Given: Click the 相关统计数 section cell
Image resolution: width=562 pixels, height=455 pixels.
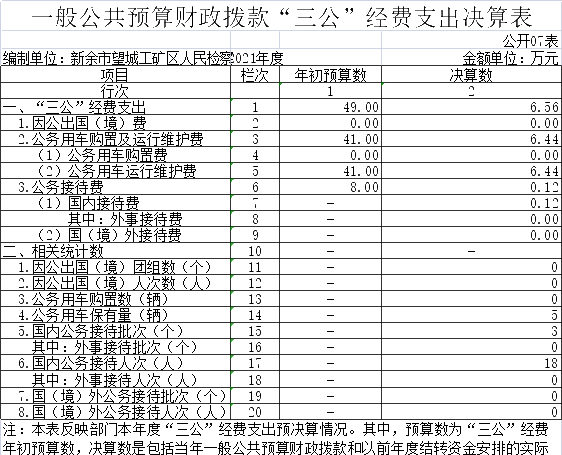Looking at the screenshot, I should [x=115, y=251].
